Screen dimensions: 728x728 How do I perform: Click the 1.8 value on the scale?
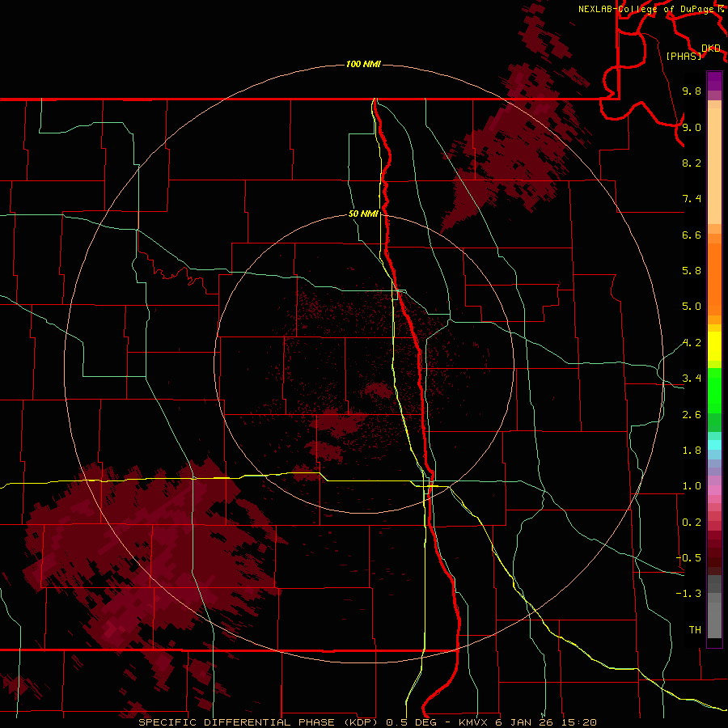coord(692,451)
